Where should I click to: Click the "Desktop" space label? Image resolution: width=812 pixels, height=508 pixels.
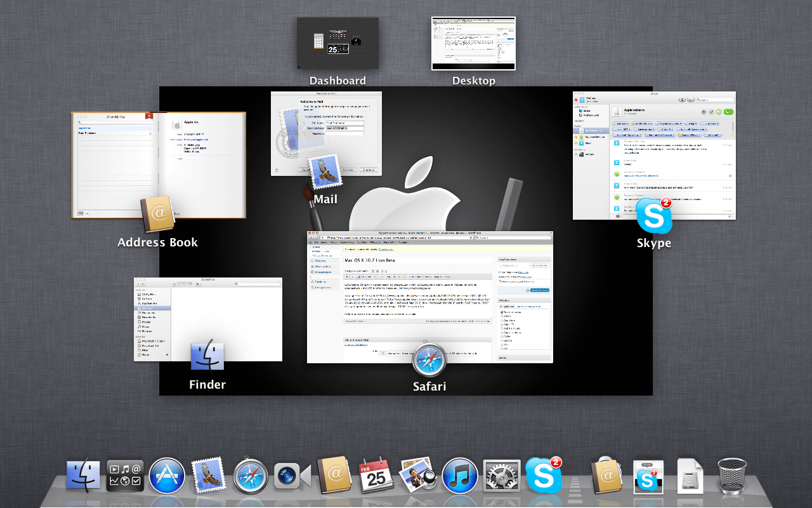click(474, 81)
